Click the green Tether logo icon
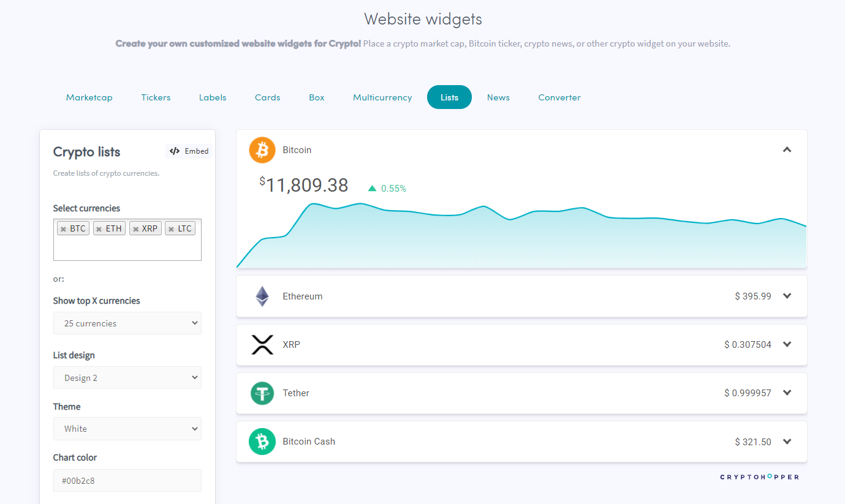 [x=262, y=393]
